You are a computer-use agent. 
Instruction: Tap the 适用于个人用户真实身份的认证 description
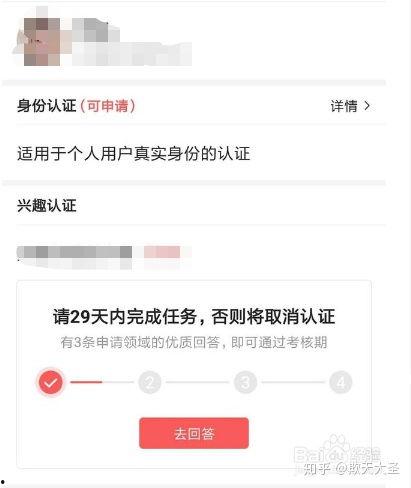coord(134,154)
